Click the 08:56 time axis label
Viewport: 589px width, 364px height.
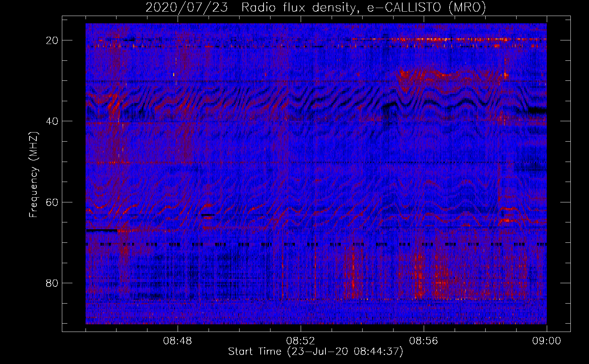coord(424,341)
